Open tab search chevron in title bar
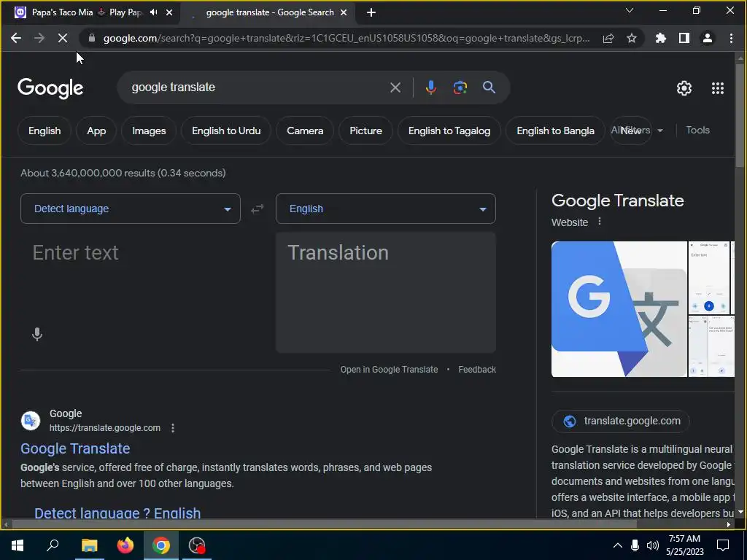Image resolution: width=747 pixels, height=560 pixels. tap(630, 10)
